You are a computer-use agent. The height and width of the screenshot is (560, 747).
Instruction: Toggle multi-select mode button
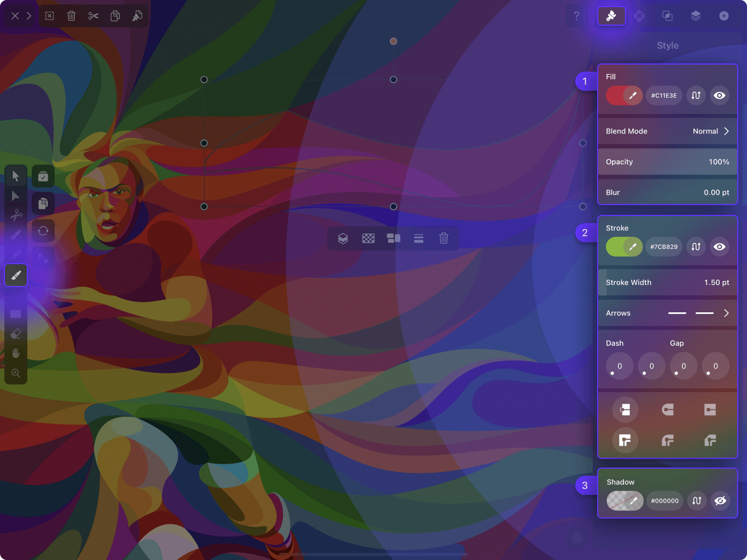[43, 177]
